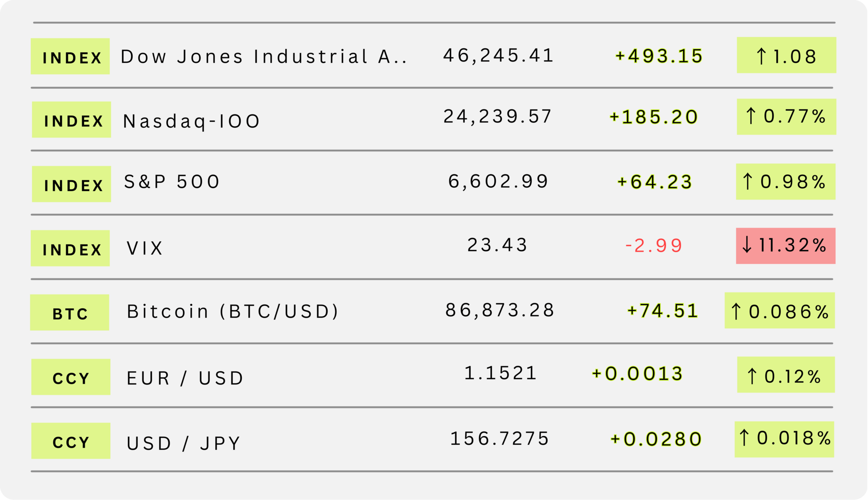
Task: Click the EUR / USD 0.12% badge
Action: [x=786, y=375]
